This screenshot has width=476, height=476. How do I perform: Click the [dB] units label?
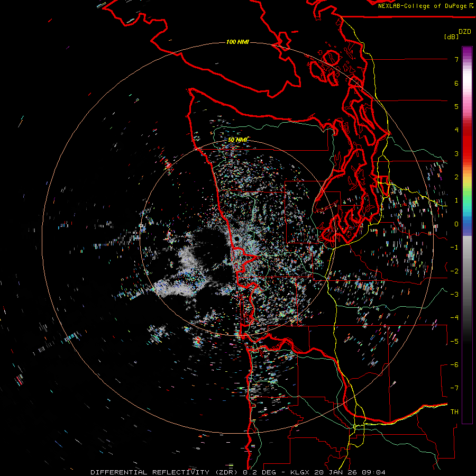point(451,36)
